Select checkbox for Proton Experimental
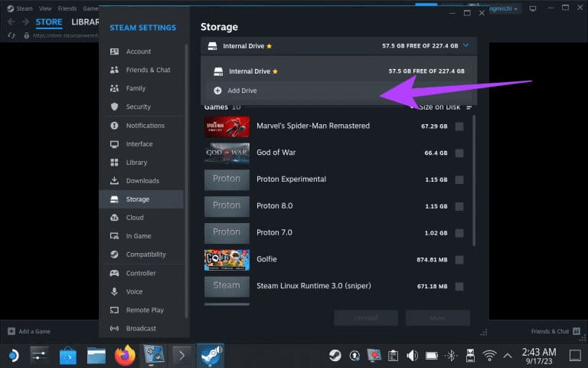Viewport: 588px width, 368px height. pyautogui.click(x=459, y=180)
